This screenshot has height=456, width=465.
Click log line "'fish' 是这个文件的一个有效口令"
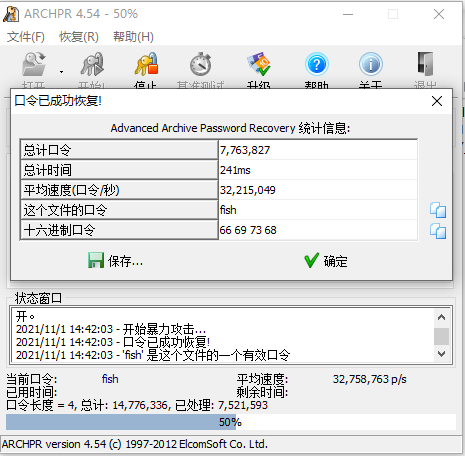point(153,355)
